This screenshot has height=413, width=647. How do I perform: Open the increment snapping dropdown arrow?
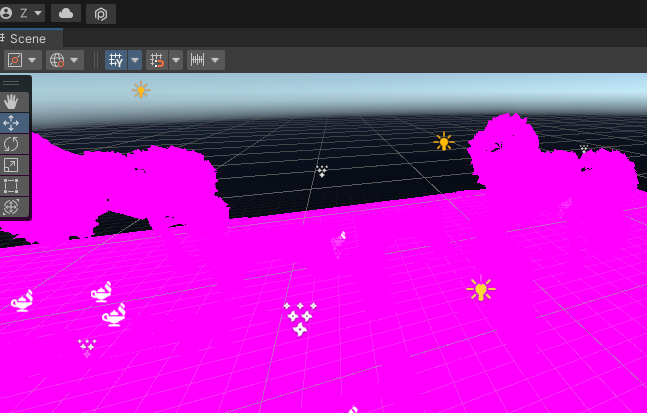tap(216, 60)
